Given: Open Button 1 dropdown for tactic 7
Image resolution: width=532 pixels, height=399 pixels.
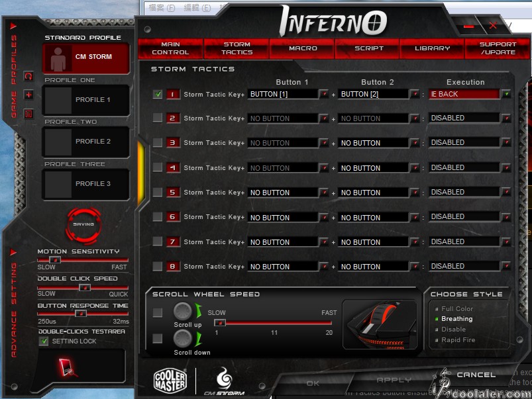Looking at the screenshot, I should (x=324, y=242).
